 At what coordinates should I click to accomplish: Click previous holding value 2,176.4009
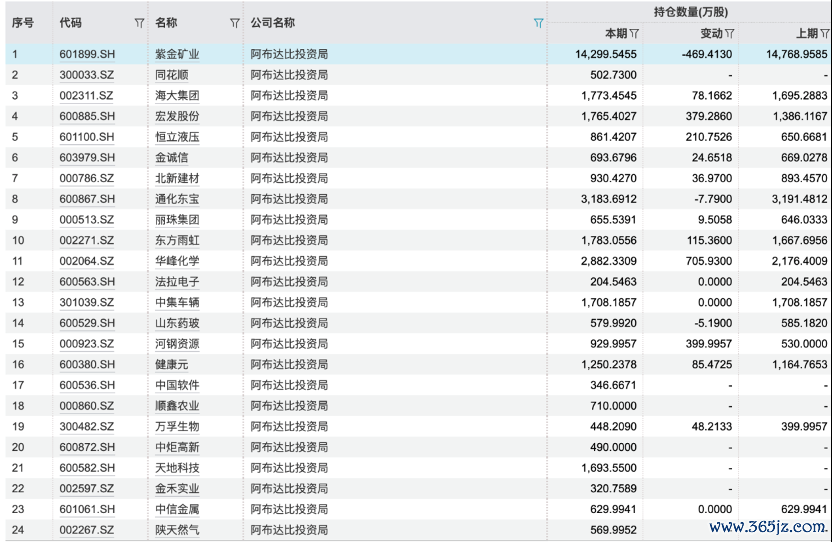(800, 261)
